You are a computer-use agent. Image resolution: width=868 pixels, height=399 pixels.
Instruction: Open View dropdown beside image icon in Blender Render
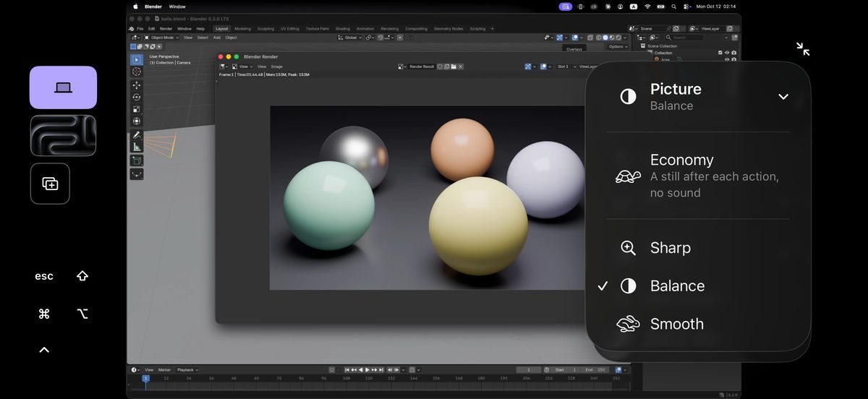point(242,66)
